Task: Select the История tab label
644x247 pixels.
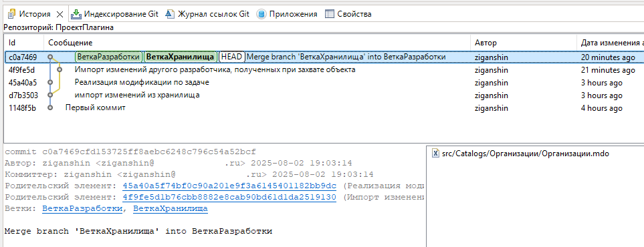Action: [35, 15]
